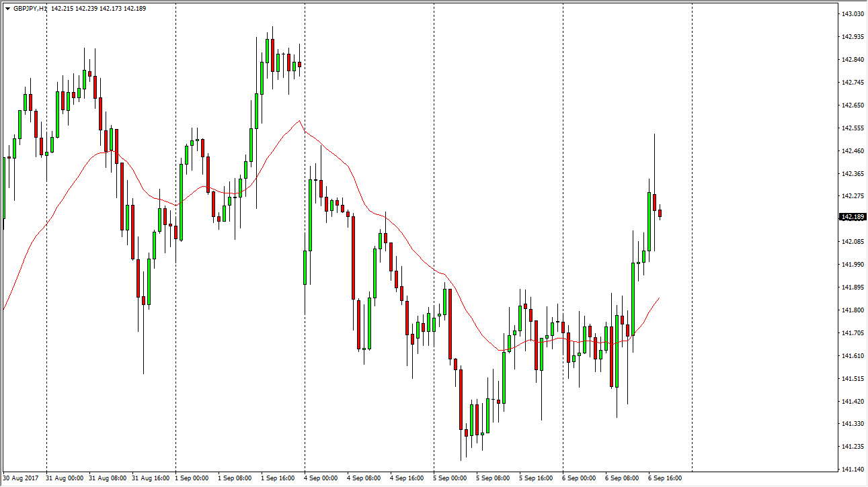Screen dimensions: 868x487
Task: Click the moving average peak near 142.555
Action: 299,122
